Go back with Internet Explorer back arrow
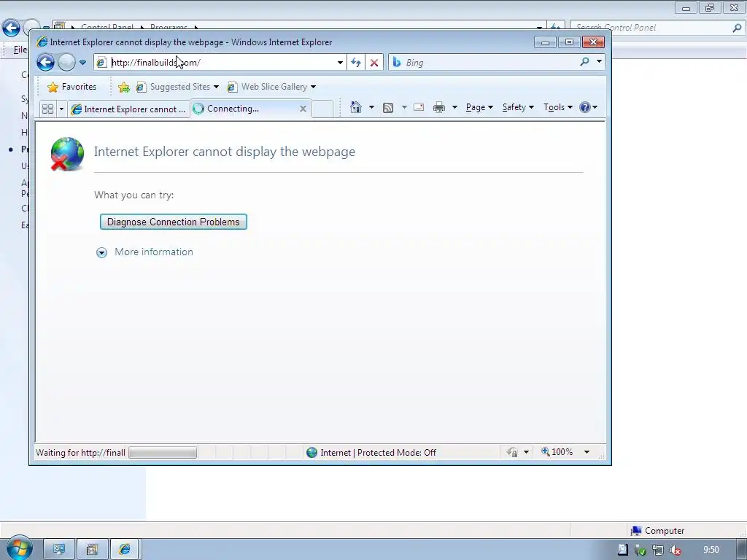 46,63
